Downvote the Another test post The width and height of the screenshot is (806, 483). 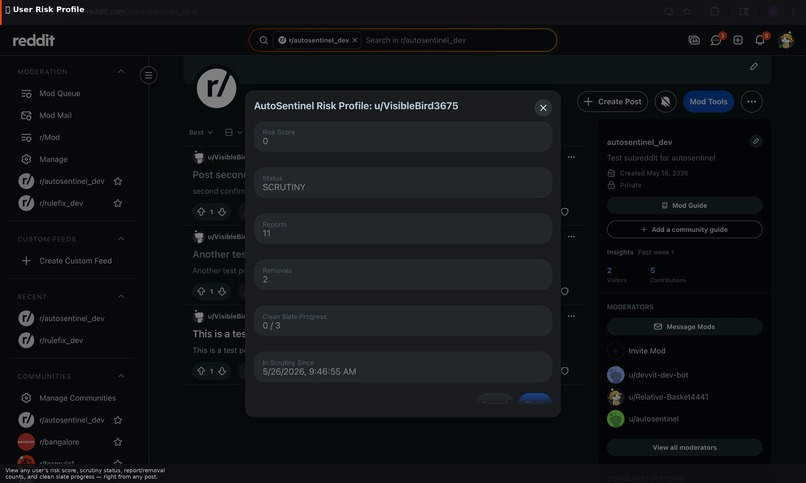point(222,291)
